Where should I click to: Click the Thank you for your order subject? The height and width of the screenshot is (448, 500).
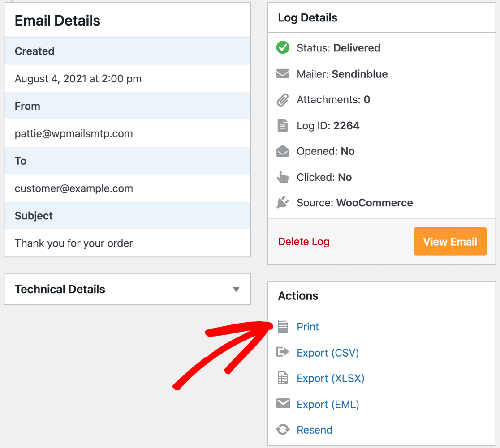coord(73,243)
